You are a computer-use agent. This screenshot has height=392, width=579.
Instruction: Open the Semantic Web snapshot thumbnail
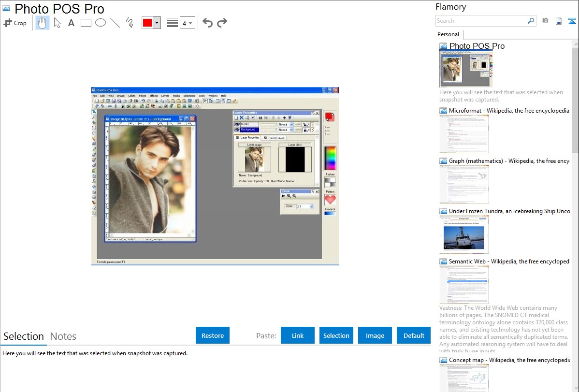(x=464, y=285)
